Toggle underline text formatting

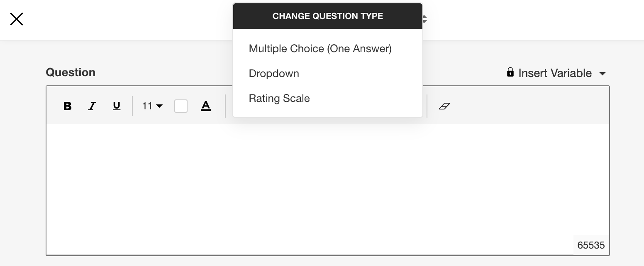[x=117, y=106]
